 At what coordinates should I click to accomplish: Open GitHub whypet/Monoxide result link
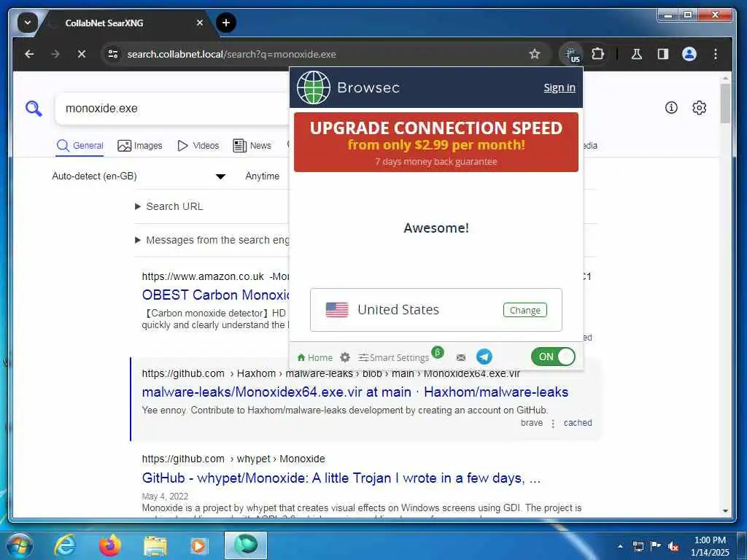341,478
